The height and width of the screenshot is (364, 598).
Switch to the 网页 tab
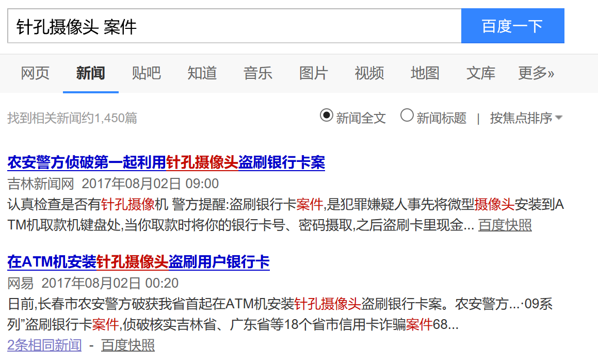(35, 73)
